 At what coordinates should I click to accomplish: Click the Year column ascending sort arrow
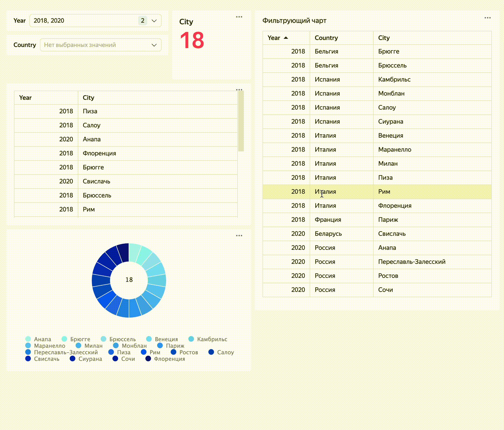click(x=286, y=38)
